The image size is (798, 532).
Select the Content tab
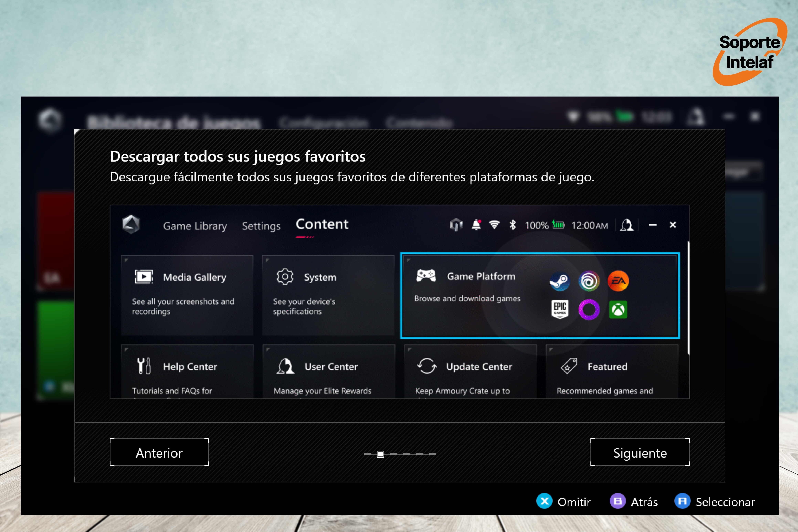pyautogui.click(x=322, y=224)
